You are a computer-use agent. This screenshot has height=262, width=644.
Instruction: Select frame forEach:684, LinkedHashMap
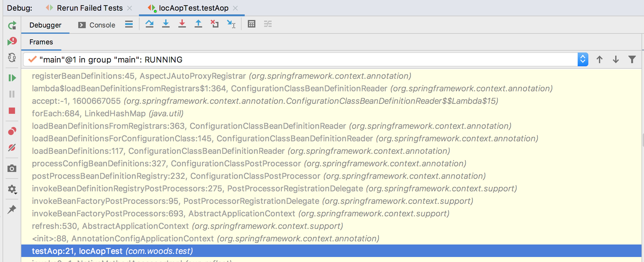331,113
